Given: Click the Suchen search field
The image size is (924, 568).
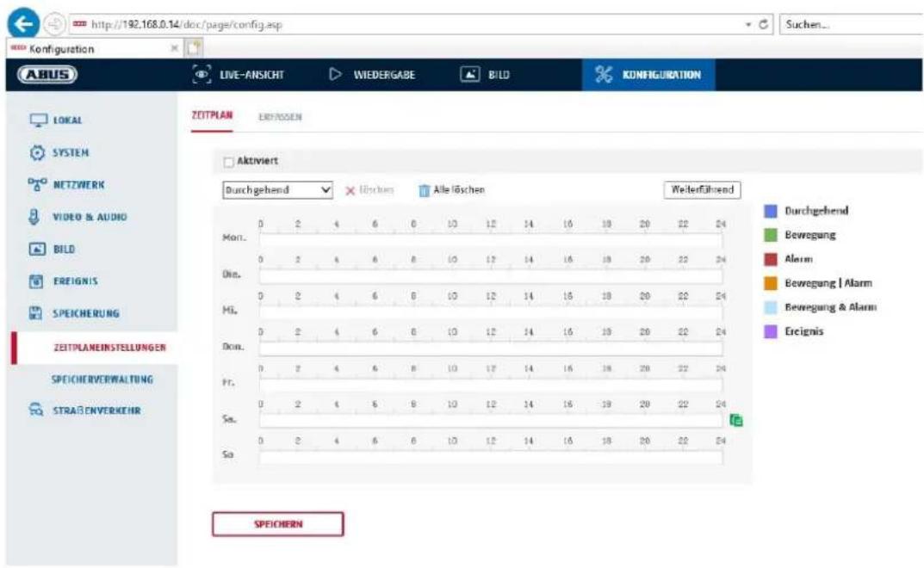Looking at the screenshot, I should (x=851, y=24).
